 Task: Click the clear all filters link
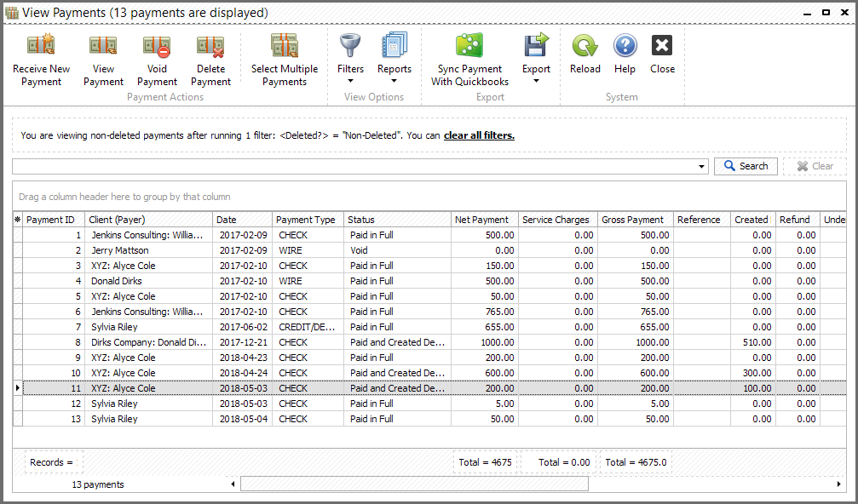(x=479, y=135)
